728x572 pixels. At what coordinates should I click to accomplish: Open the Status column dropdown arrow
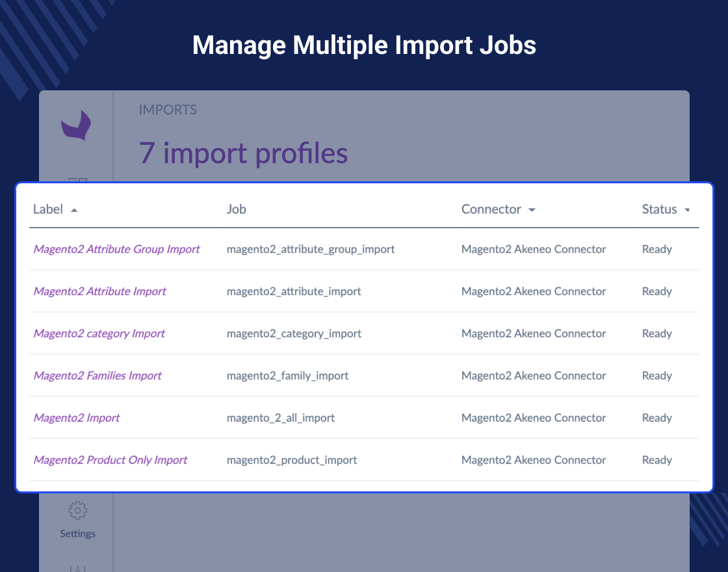(x=687, y=210)
